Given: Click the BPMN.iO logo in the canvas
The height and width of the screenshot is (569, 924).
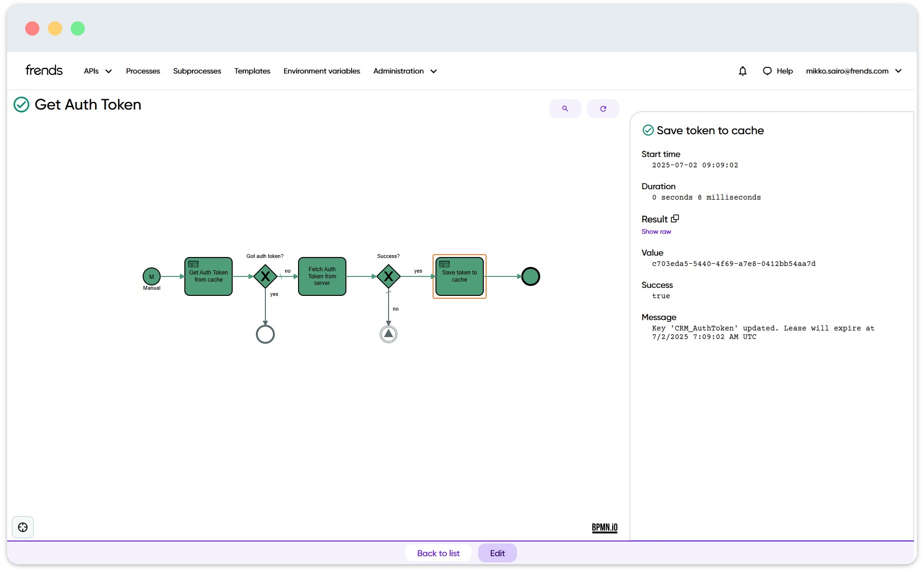Looking at the screenshot, I should [x=604, y=527].
